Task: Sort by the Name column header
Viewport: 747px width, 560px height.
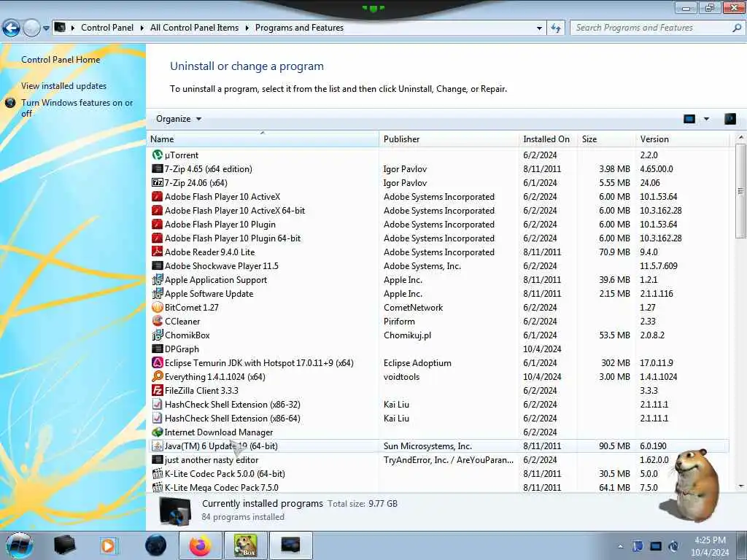Action: click(263, 139)
